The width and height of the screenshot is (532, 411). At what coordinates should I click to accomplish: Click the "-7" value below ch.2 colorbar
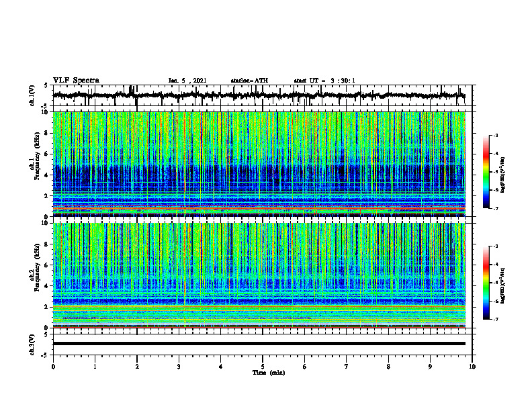click(496, 319)
